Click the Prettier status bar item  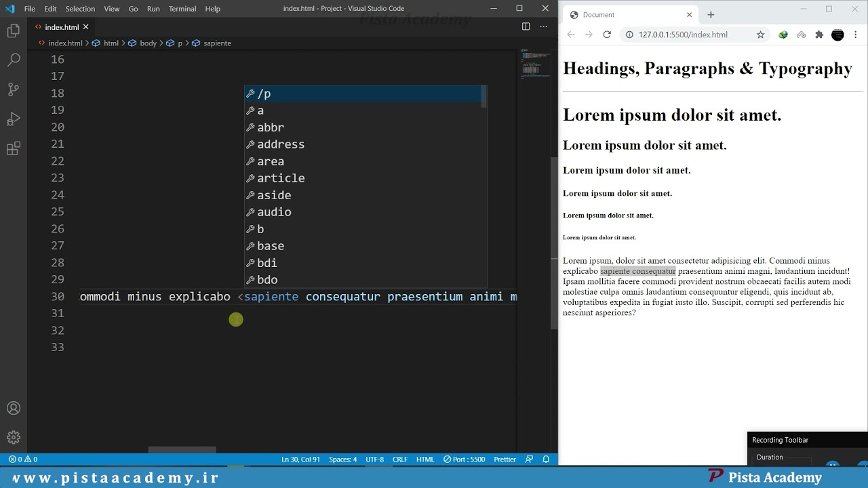pyautogui.click(x=505, y=460)
